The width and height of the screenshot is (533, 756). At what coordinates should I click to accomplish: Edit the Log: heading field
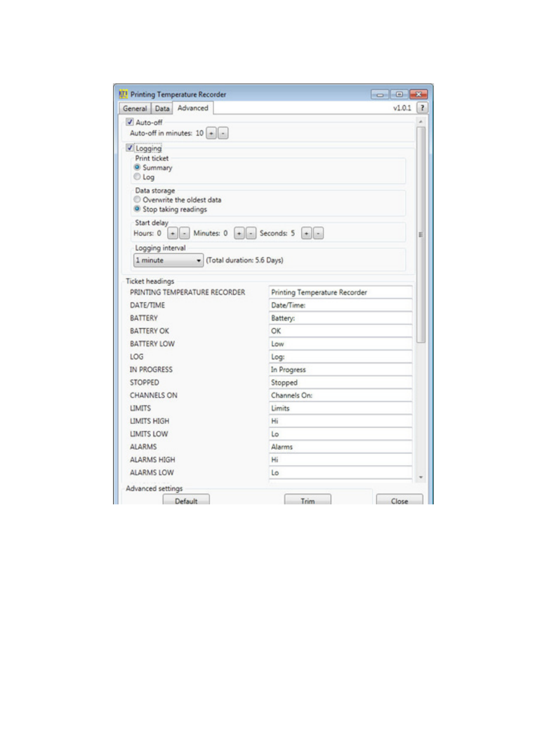341,356
